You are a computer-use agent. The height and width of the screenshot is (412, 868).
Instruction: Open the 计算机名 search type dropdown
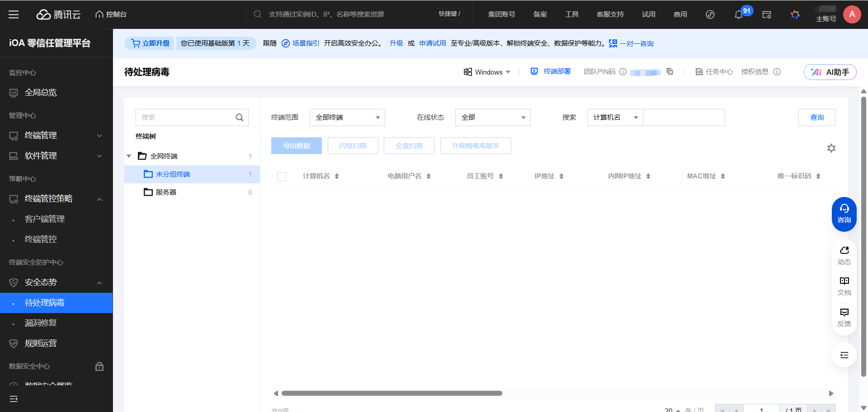point(615,117)
